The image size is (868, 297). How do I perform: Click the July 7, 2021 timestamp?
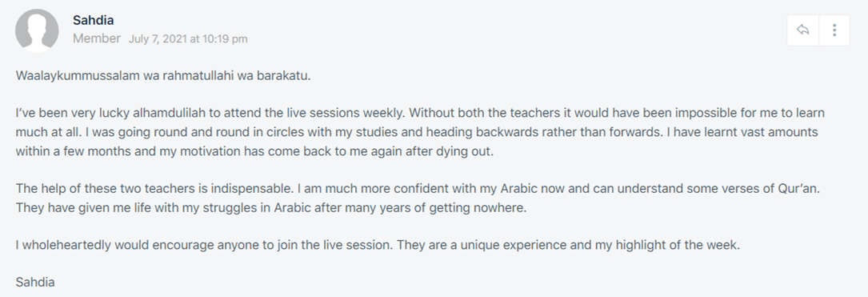pyautogui.click(x=188, y=38)
